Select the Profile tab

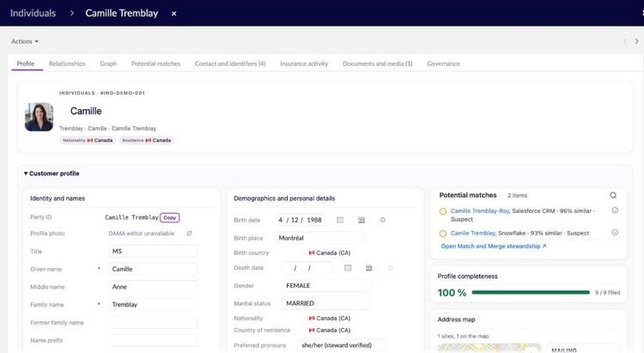coord(26,64)
